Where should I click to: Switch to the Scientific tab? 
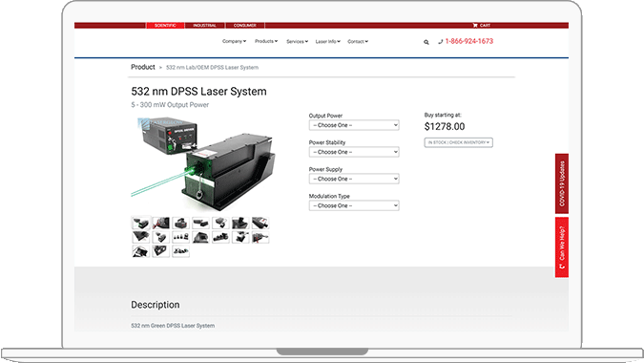click(x=165, y=26)
